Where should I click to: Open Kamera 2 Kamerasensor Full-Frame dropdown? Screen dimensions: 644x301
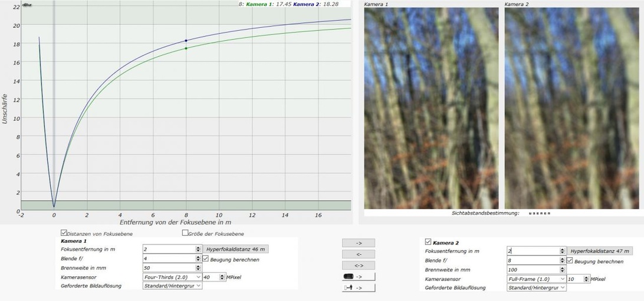coord(536,279)
